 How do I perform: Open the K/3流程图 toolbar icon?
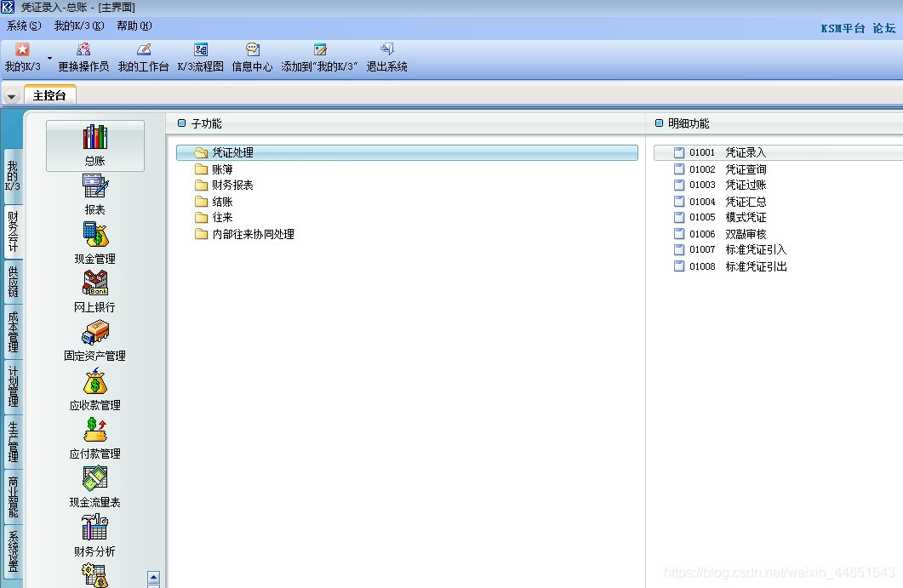click(200, 57)
